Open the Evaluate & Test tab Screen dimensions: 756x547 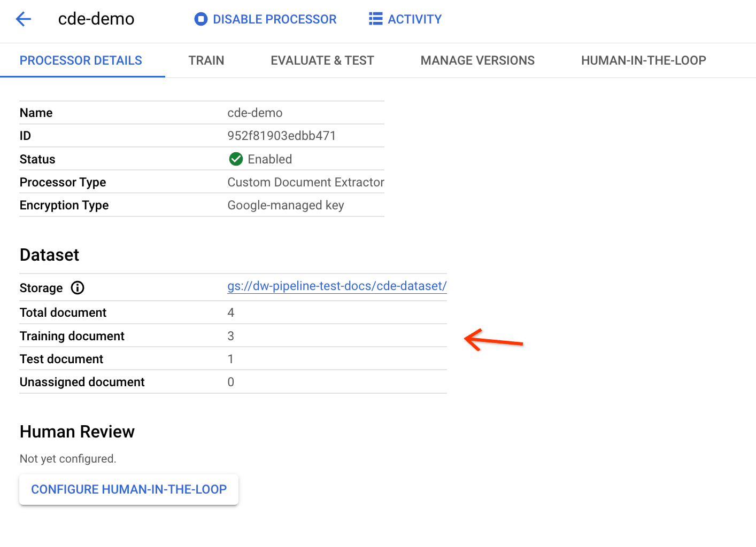coord(322,60)
